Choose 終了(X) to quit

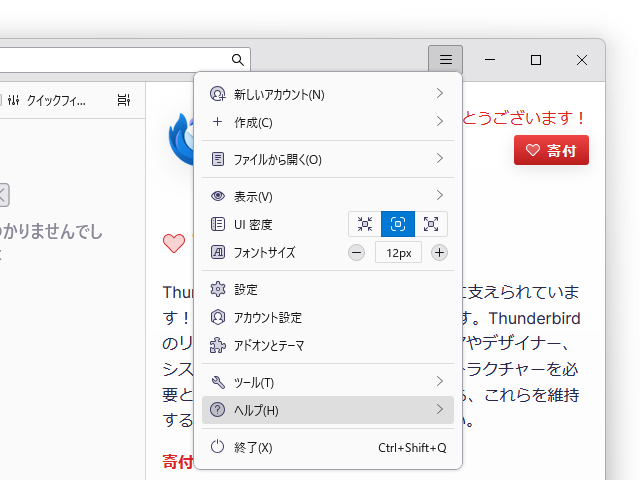pos(328,447)
